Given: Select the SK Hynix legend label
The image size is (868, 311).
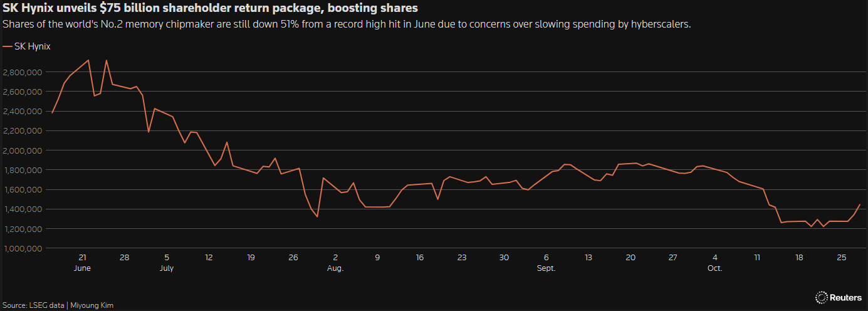Looking at the screenshot, I should pos(32,46).
